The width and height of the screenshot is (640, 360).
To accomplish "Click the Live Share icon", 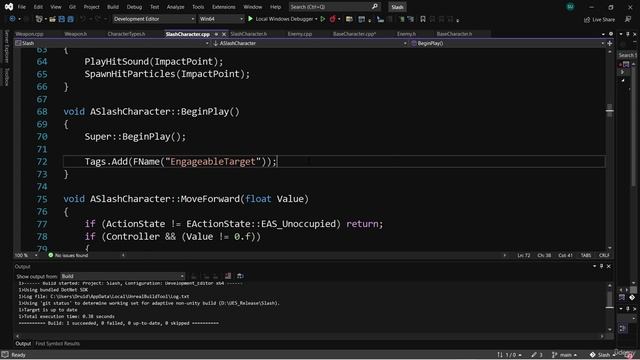I will point(587,20).
